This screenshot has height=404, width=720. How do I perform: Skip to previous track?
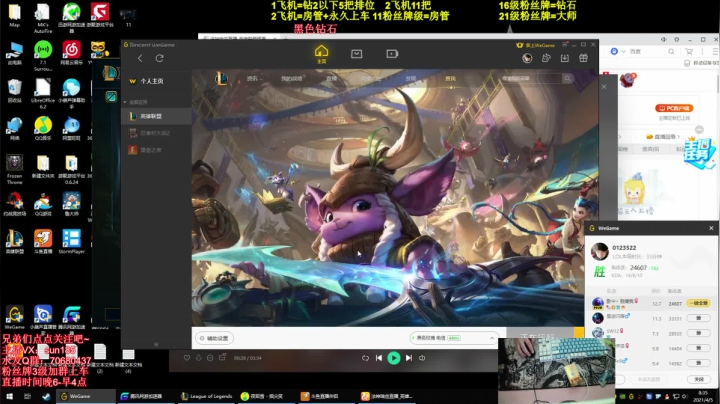379,358
